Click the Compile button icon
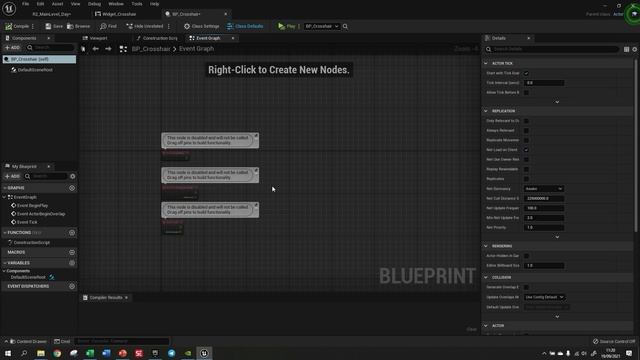Viewport: 640px width, 360px height. (9, 26)
